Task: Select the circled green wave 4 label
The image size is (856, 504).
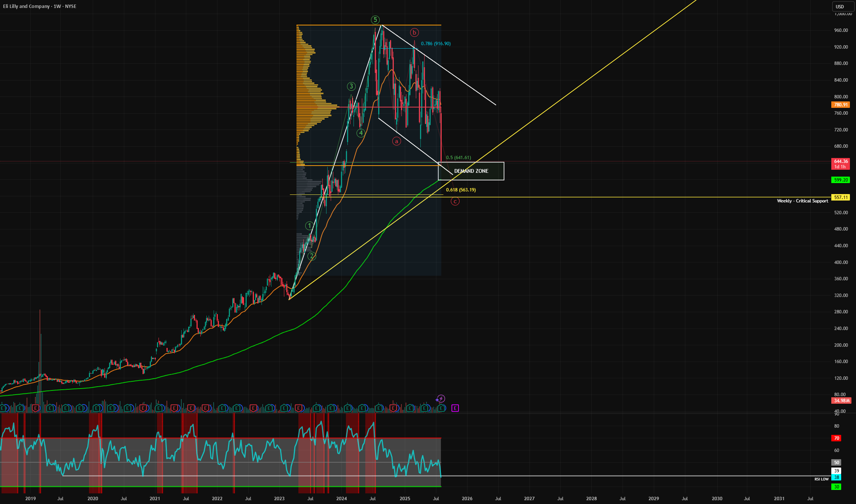Action: [x=361, y=133]
